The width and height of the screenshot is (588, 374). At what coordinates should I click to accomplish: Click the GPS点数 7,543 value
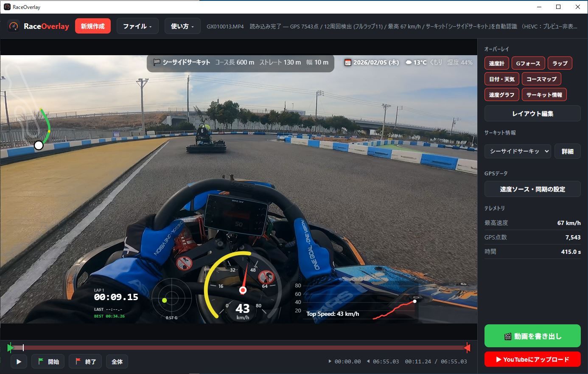[573, 237]
